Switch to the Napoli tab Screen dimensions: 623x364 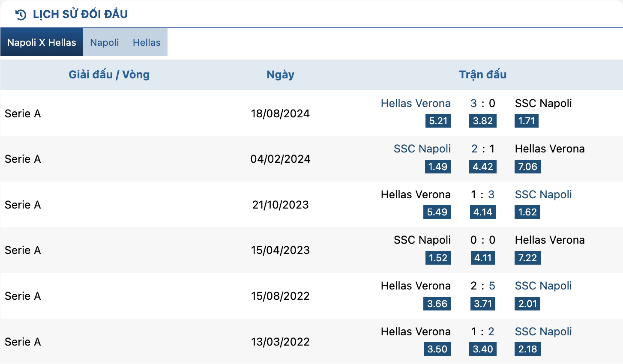[105, 42]
